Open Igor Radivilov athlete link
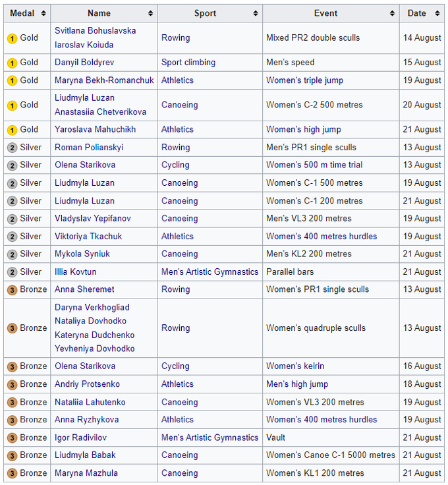 (x=80, y=438)
